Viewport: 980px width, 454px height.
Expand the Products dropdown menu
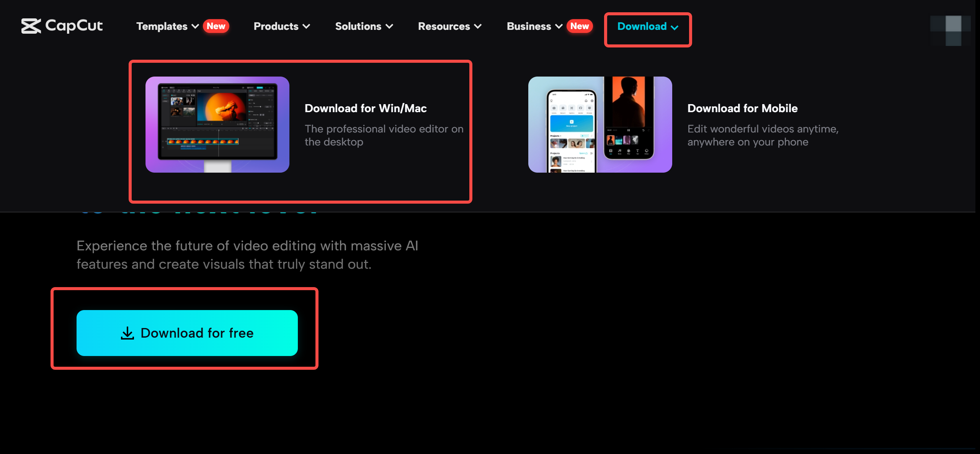[x=281, y=26]
